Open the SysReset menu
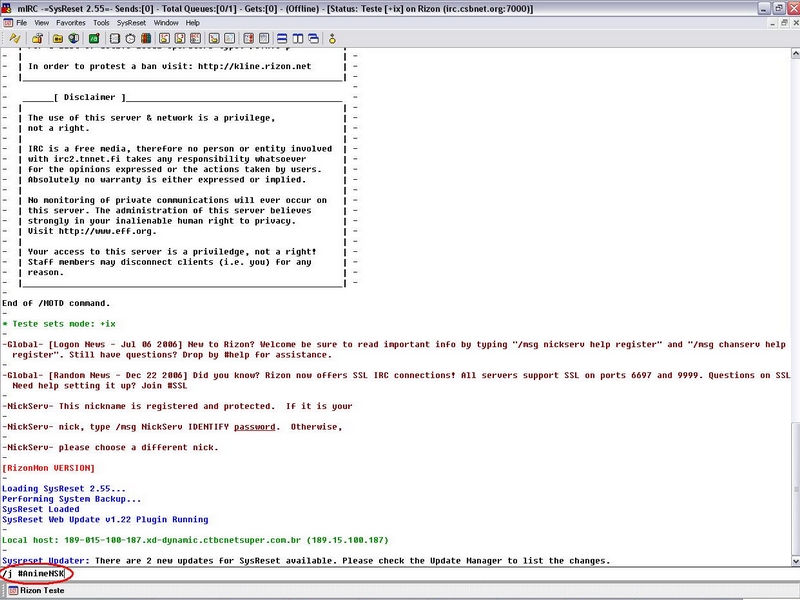800x600 pixels. (x=131, y=22)
